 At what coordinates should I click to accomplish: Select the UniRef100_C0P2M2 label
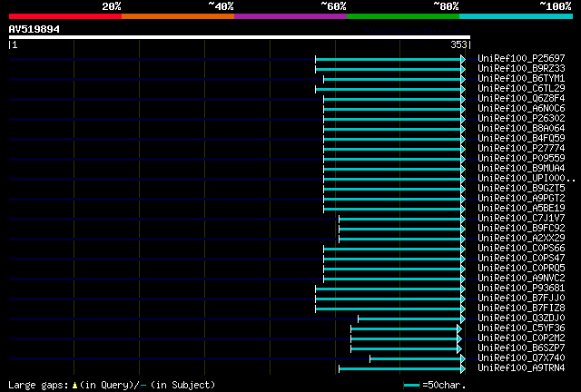point(521,338)
